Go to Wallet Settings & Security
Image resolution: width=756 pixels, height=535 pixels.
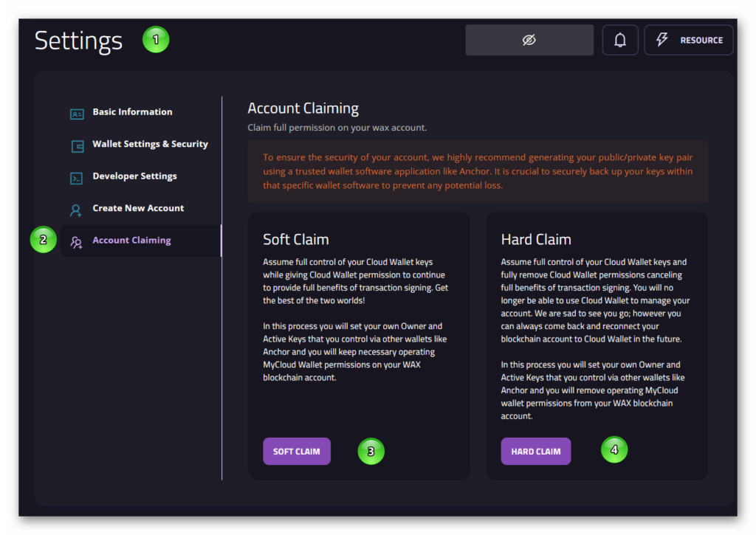(150, 144)
